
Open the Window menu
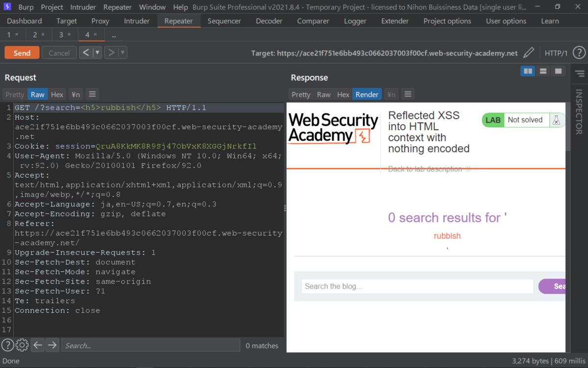(x=152, y=7)
